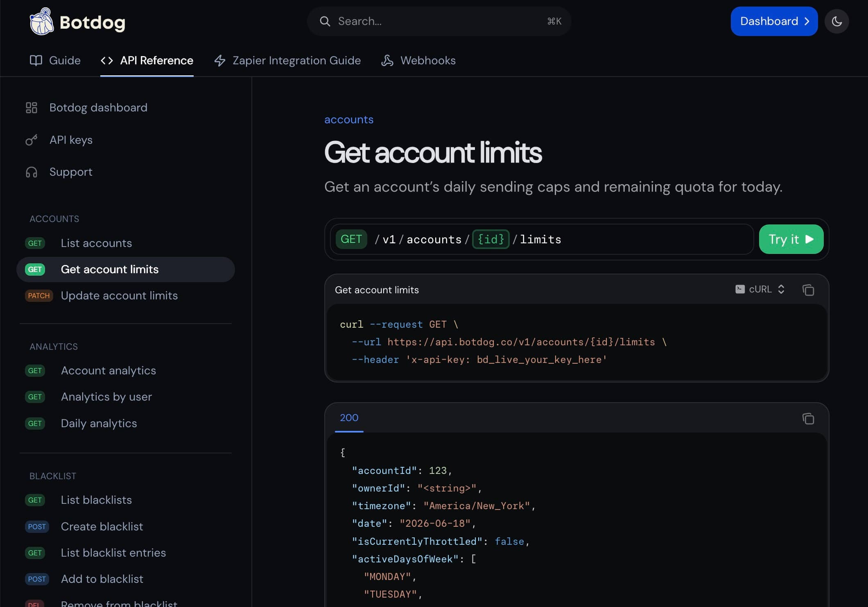The height and width of the screenshot is (607, 868).
Task: Click the x-api-key header line
Action: 479,360
